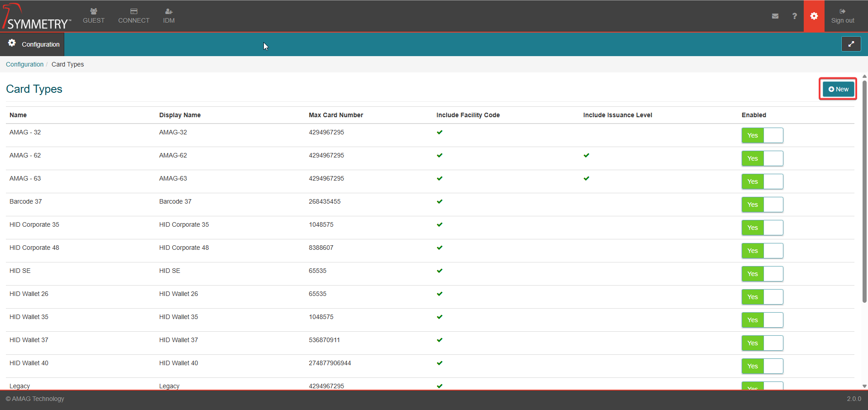Click the red settings gear icon

(814, 16)
